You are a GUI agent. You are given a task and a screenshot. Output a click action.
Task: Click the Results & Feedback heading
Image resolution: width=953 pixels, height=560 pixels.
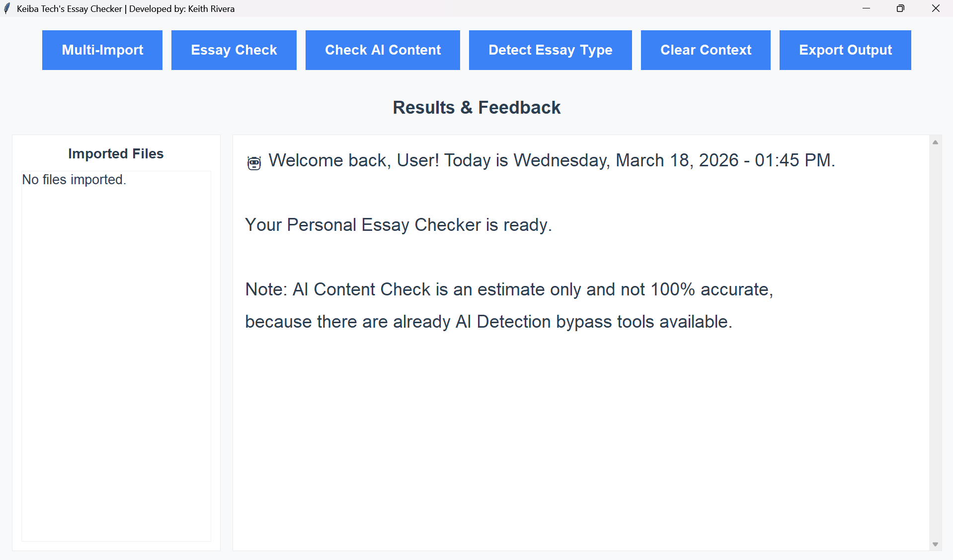pyautogui.click(x=476, y=107)
